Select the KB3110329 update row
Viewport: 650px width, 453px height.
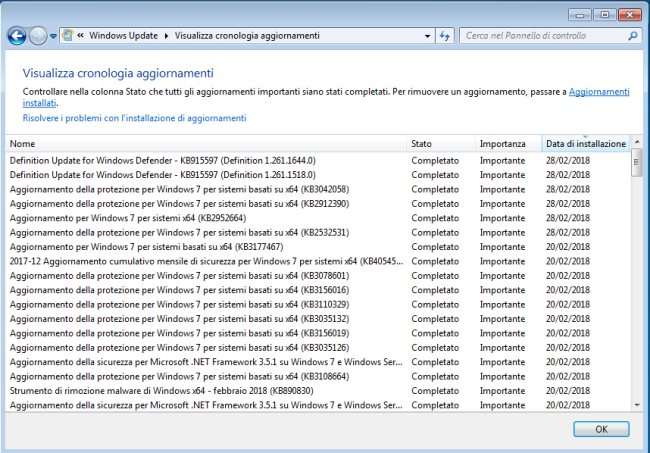coord(317,305)
